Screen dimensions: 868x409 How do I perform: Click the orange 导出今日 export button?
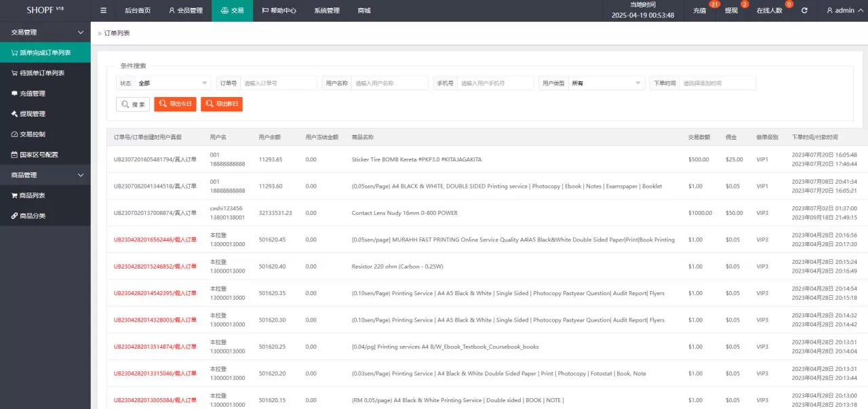pos(175,104)
